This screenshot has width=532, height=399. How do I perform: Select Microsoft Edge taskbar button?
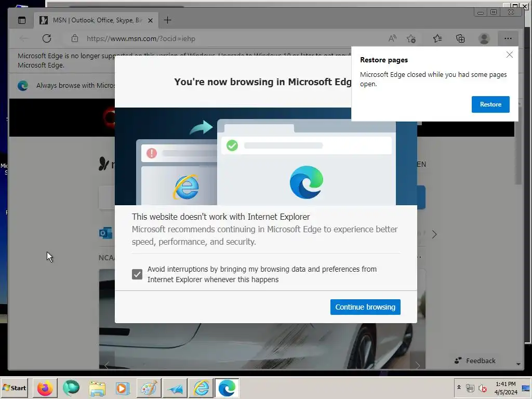tap(227, 388)
